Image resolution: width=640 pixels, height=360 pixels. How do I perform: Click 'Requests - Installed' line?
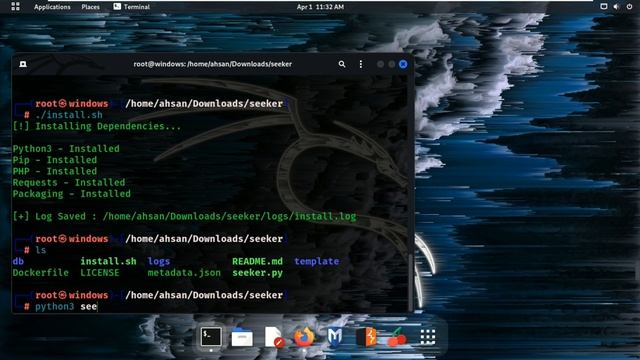(x=69, y=182)
